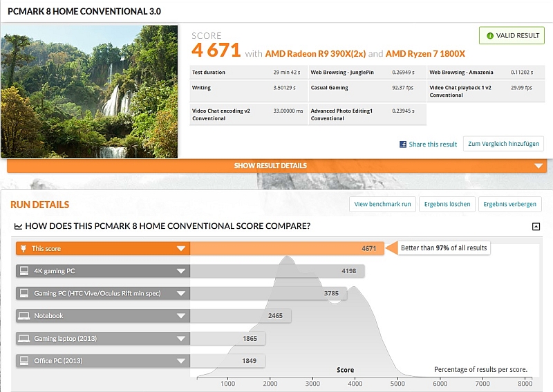The width and height of the screenshot is (553, 392).
Task: Select the This score row label
Action: click(x=46, y=248)
